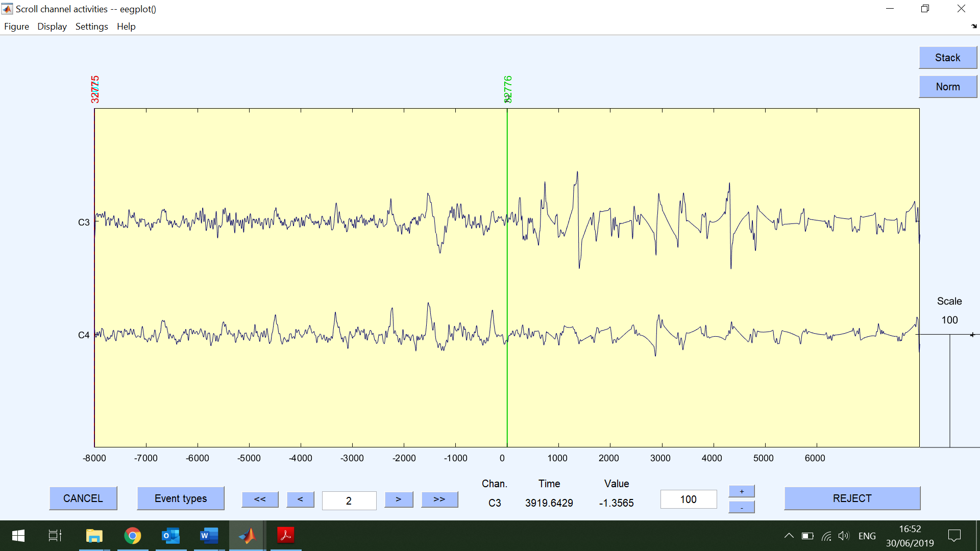Show hidden system tray icons
Screen dimensions: 980x551
click(789, 536)
